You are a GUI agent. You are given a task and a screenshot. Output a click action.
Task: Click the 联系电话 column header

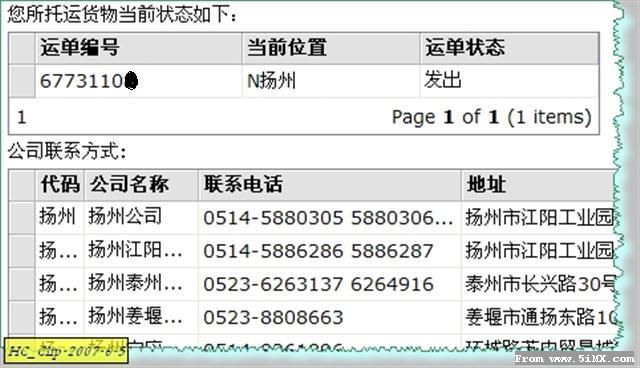pyautogui.click(x=329, y=185)
